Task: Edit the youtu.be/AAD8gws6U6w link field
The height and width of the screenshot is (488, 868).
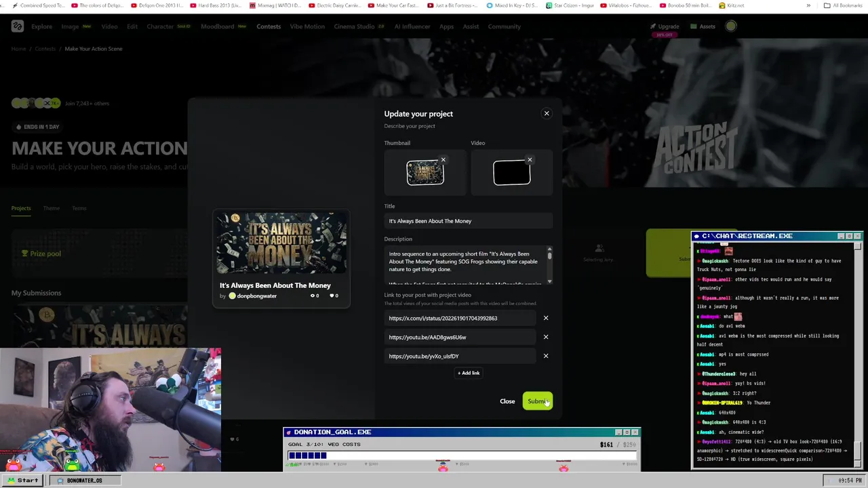Action: (x=460, y=337)
